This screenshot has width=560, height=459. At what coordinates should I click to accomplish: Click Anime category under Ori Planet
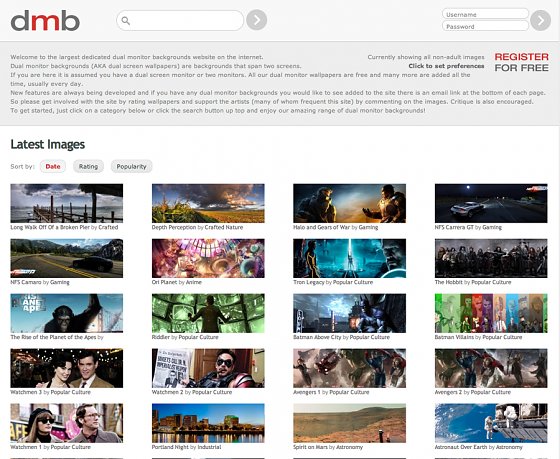pos(194,282)
